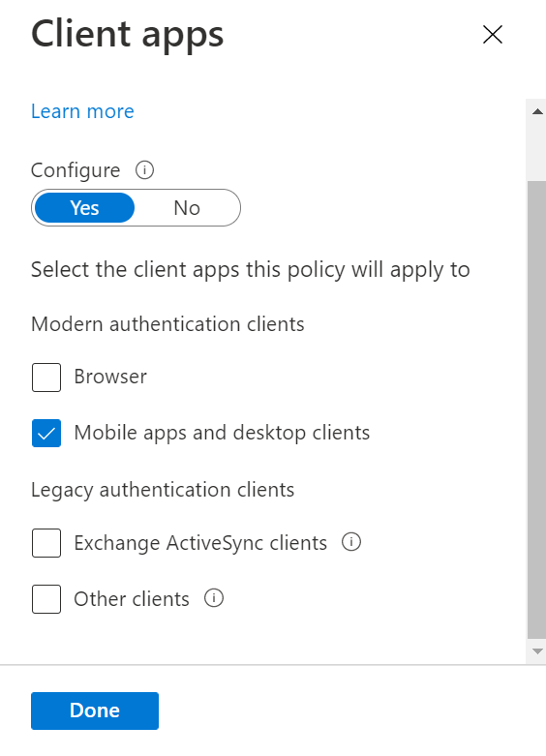Screen dimensions: 546x756
Task: Click the scrollbar up arrow
Action: (x=537, y=112)
